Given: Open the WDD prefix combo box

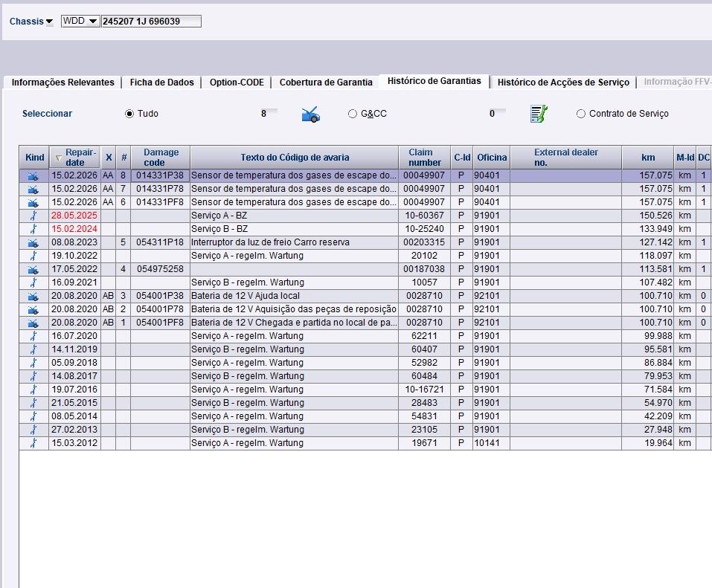Looking at the screenshot, I should [80, 22].
